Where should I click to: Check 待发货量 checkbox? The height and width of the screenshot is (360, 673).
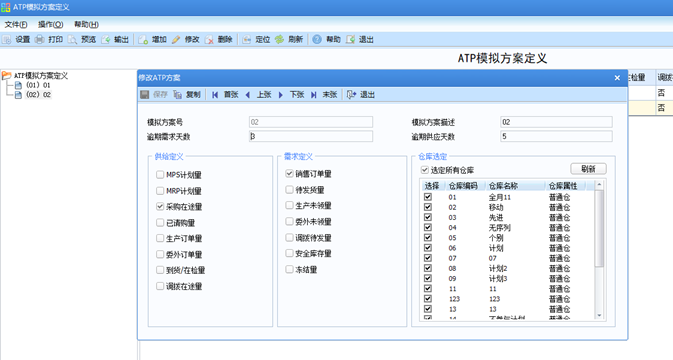[289, 189]
